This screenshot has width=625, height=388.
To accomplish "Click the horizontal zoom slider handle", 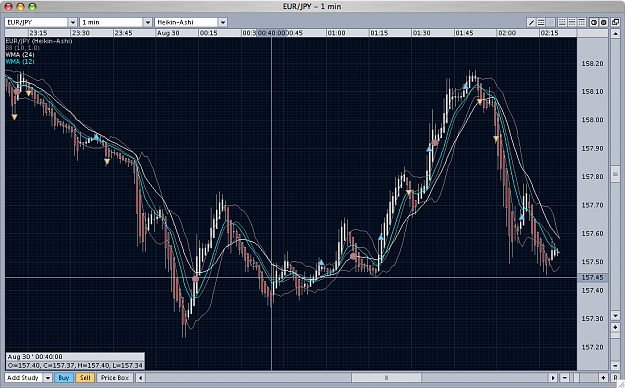I will click(x=576, y=378).
